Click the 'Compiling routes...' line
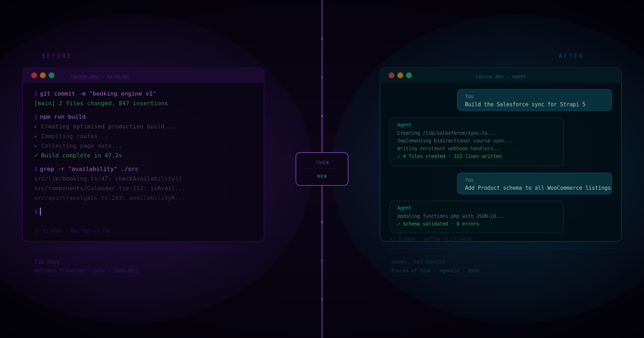The height and width of the screenshot is (338, 644). click(71, 136)
